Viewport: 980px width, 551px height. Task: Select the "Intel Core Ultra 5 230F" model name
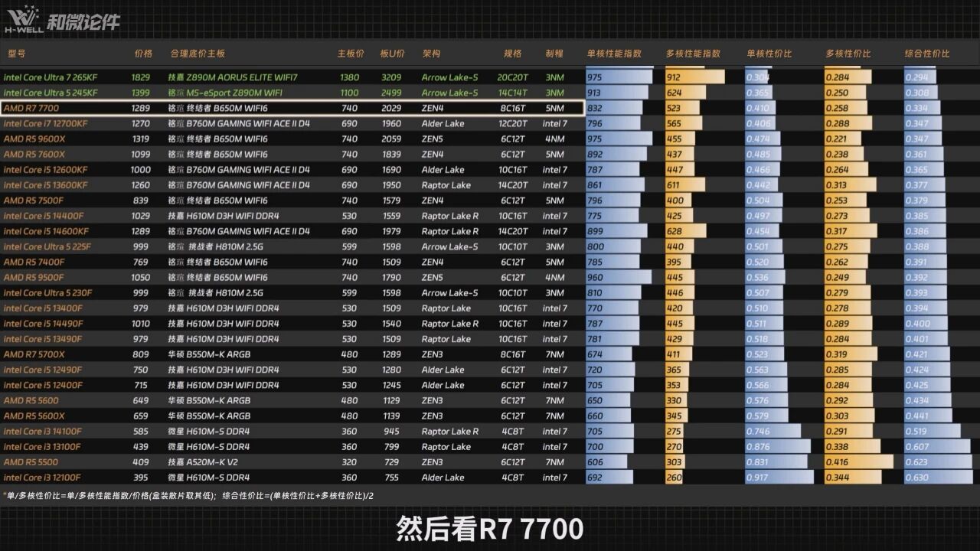(x=47, y=292)
